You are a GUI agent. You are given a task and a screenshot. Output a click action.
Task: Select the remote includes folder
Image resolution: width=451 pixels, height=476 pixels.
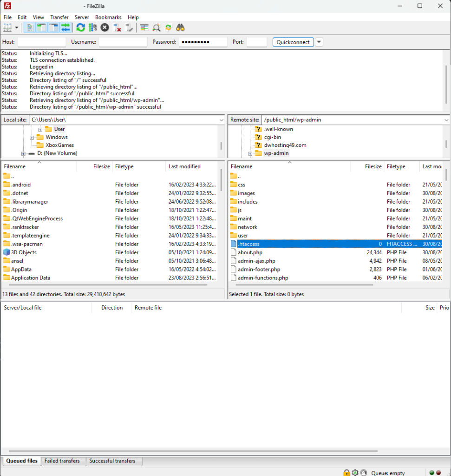[335, 202]
